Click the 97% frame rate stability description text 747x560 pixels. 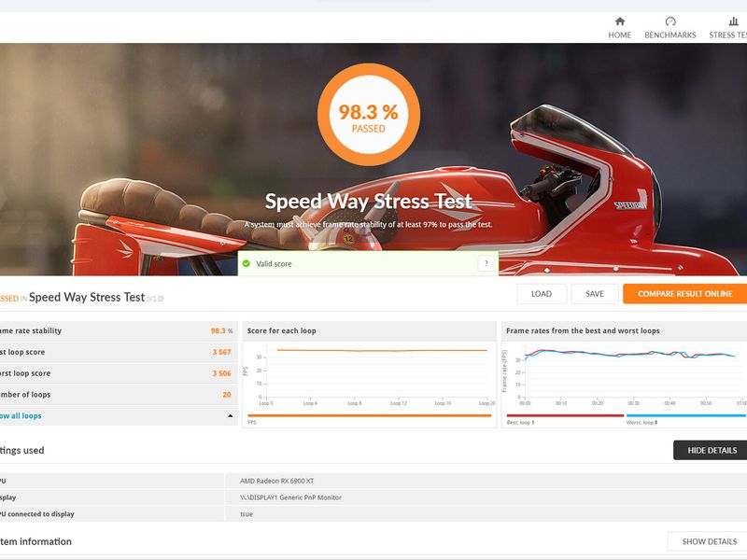(x=368, y=224)
